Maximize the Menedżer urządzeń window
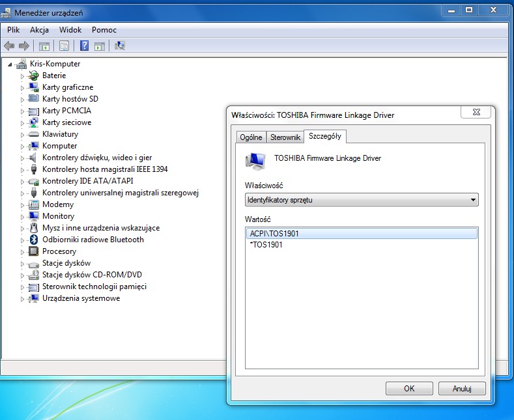The width and height of the screenshot is (514, 420). coord(469,10)
